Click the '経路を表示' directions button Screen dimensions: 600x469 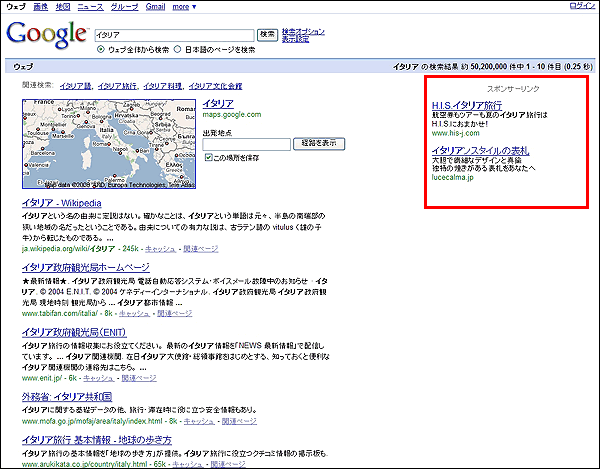point(320,144)
